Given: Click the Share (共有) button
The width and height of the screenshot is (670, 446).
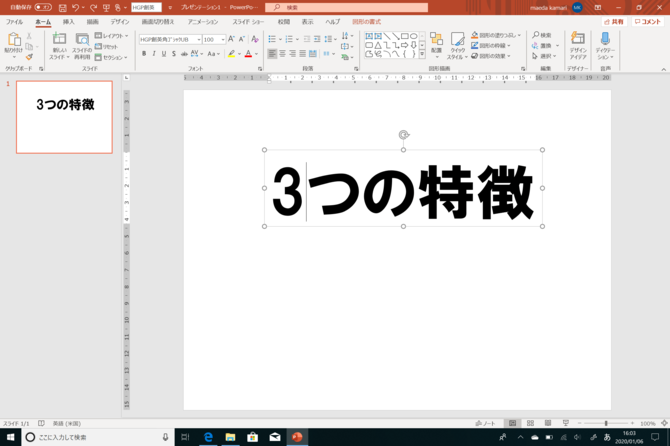Looking at the screenshot, I should pos(614,22).
